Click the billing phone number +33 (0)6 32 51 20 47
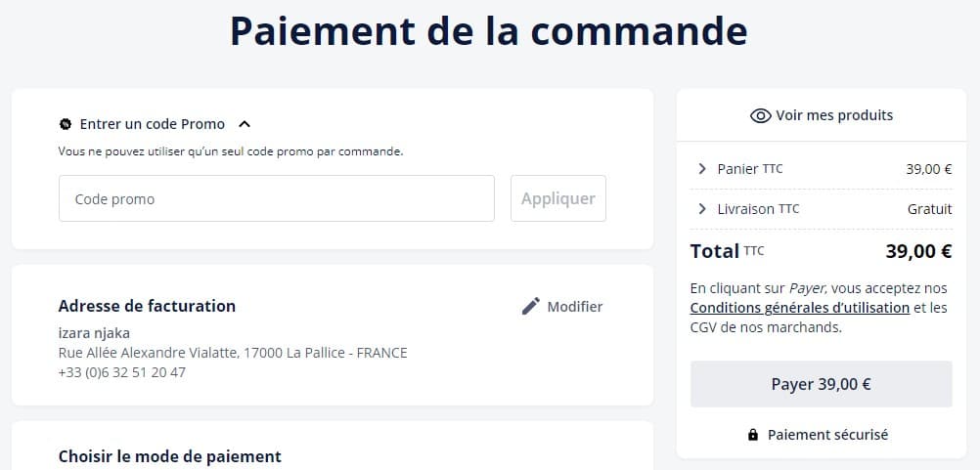Viewport: 980px width, 470px height. pyautogui.click(x=122, y=372)
